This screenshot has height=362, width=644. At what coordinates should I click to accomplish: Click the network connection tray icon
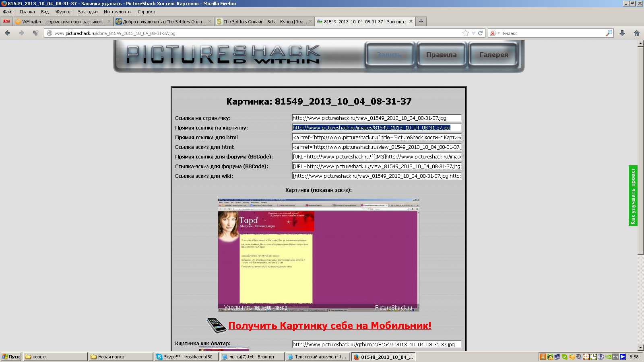pos(557,357)
